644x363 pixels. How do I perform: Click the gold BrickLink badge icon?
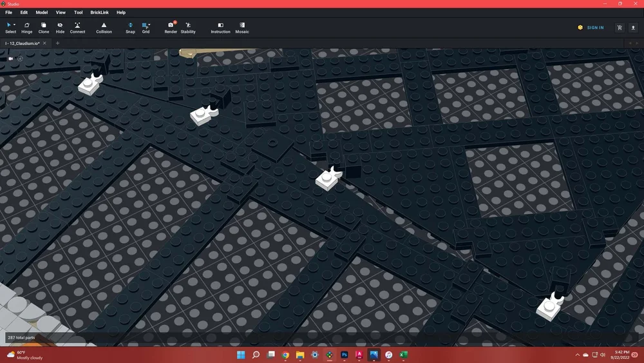tap(580, 28)
